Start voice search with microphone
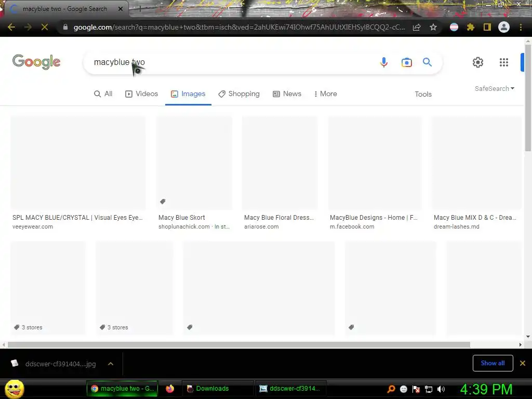532x399 pixels. point(384,62)
